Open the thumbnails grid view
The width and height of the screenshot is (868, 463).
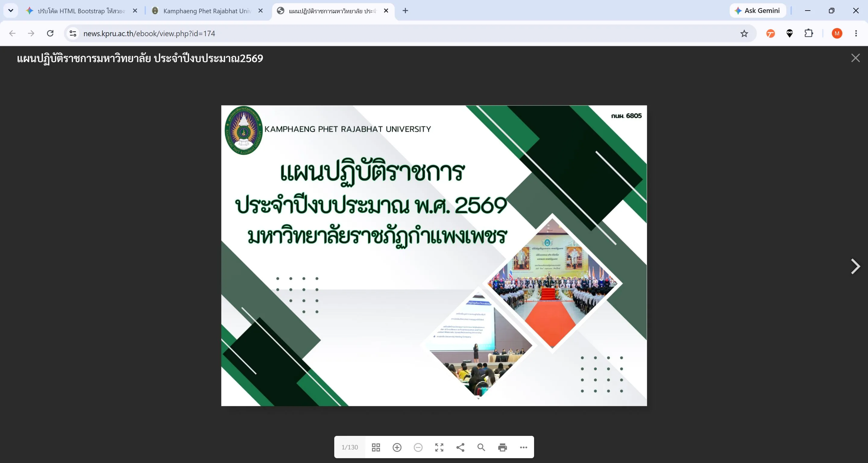[376, 447]
